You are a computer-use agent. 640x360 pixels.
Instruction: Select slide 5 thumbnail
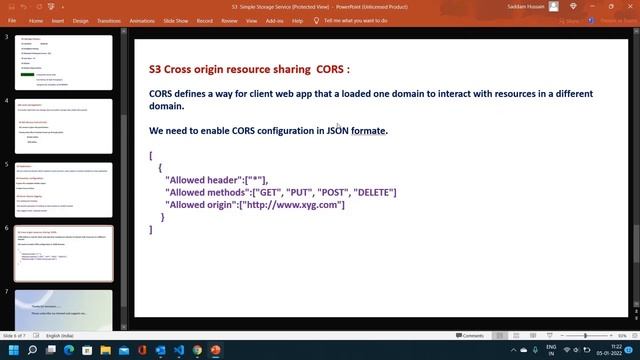(64, 190)
